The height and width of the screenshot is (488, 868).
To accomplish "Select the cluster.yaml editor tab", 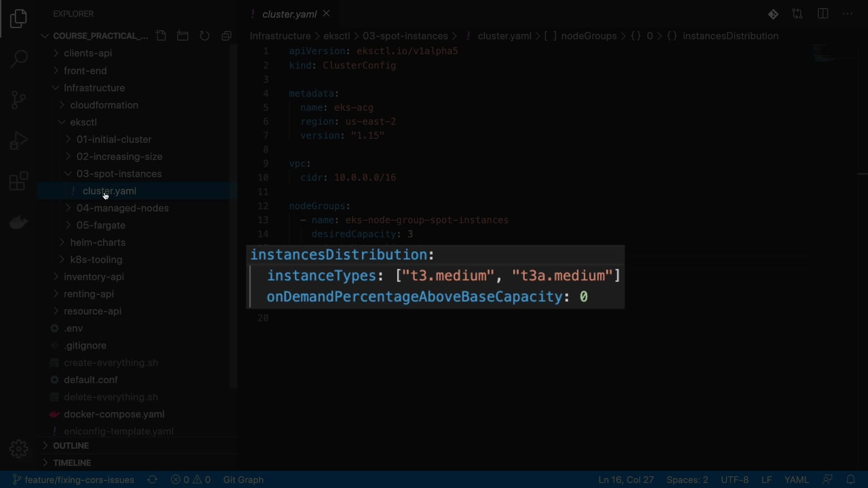I will point(289,14).
